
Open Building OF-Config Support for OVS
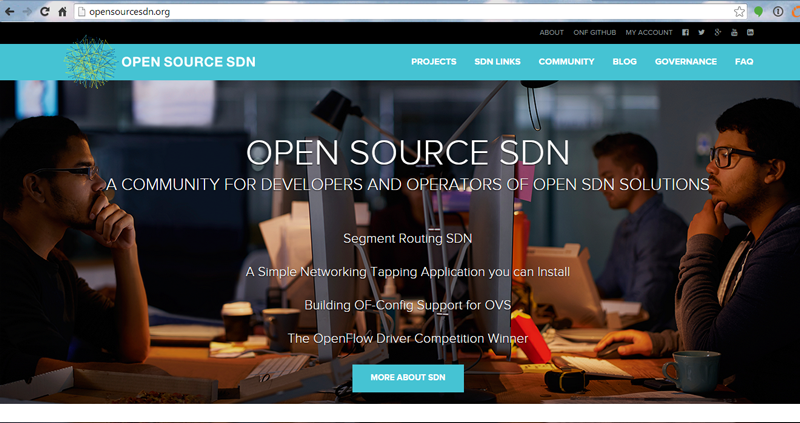[408, 305]
